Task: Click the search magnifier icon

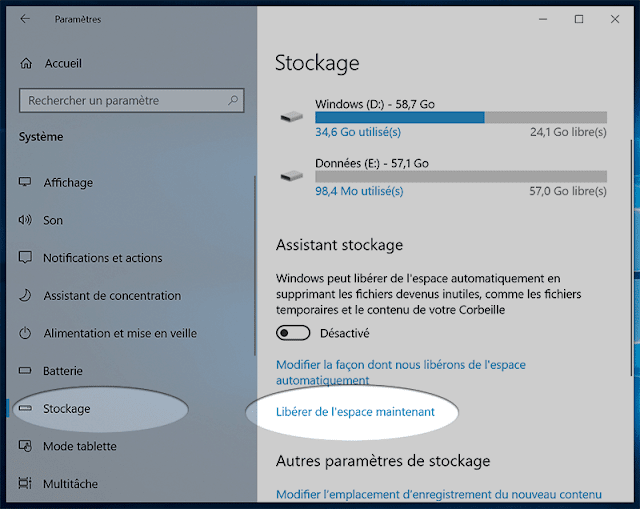Action: (233, 100)
